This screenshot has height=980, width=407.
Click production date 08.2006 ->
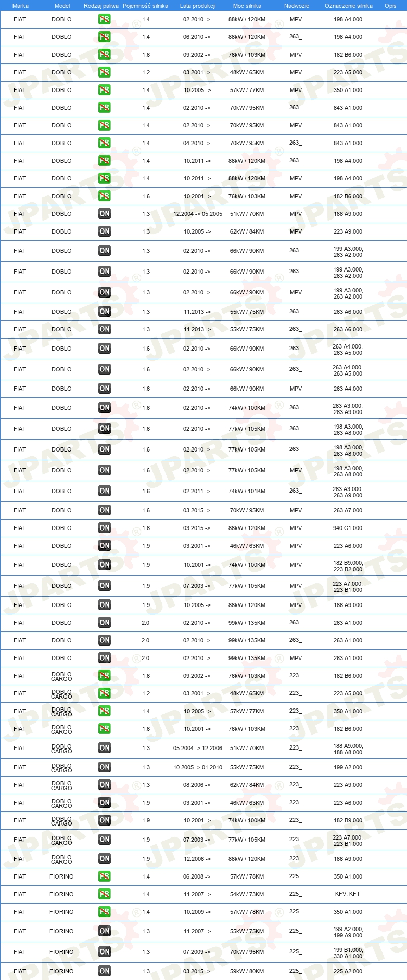(197, 785)
